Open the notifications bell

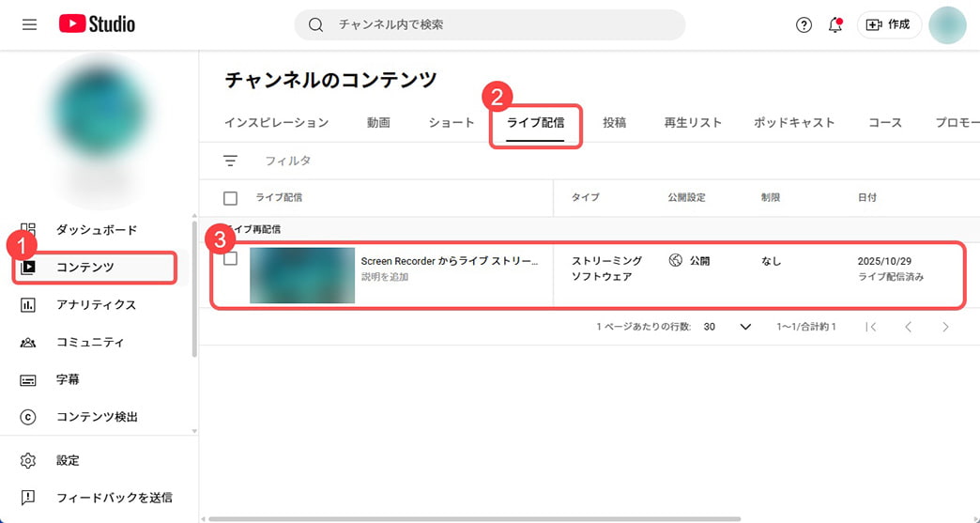pyautogui.click(x=835, y=25)
